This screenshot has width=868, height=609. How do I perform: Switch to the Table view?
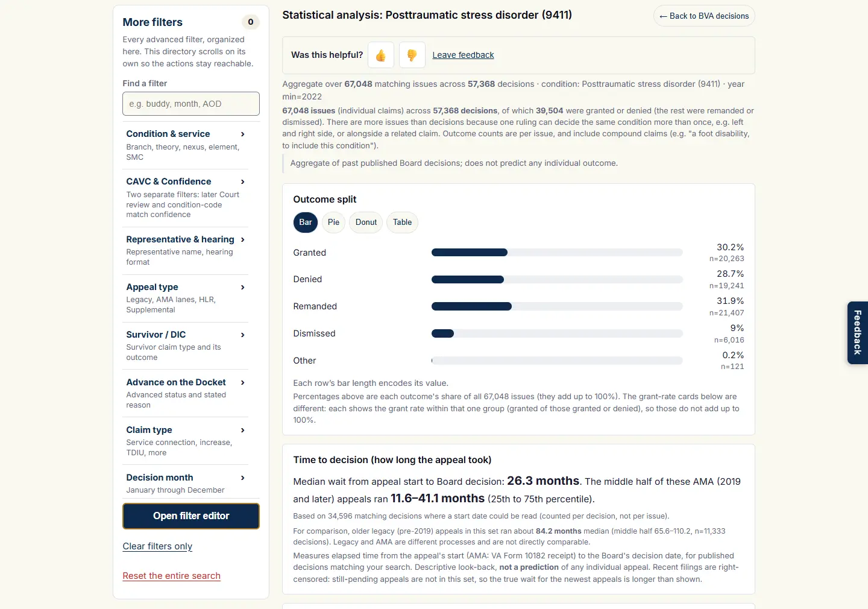pyautogui.click(x=402, y=222)
